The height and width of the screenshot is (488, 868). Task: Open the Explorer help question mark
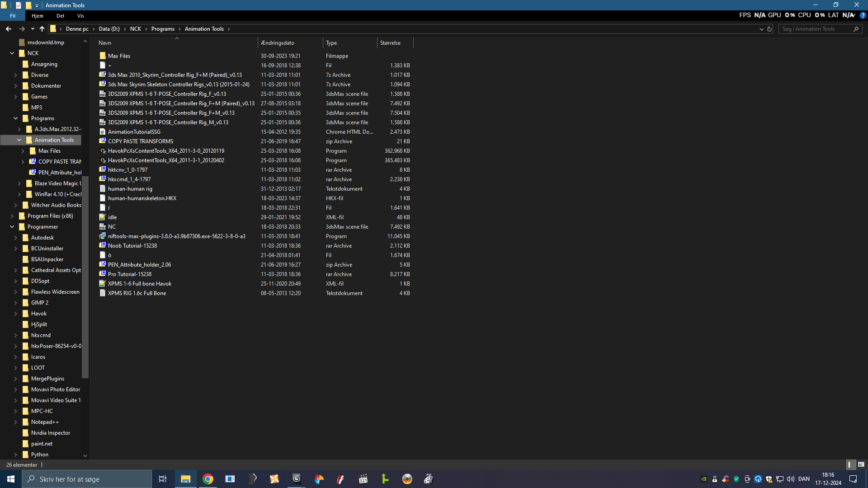[x=863, y=15]
